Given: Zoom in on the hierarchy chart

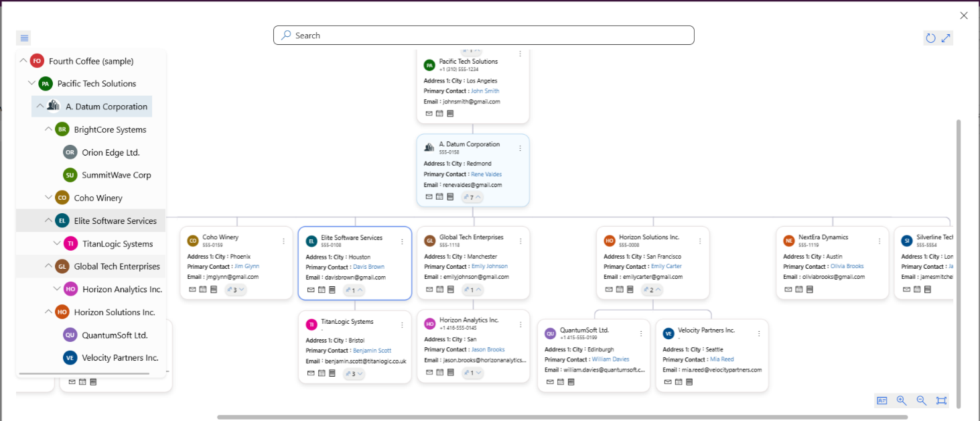Looking at the screenshot, I should click(x=902, y=400).
